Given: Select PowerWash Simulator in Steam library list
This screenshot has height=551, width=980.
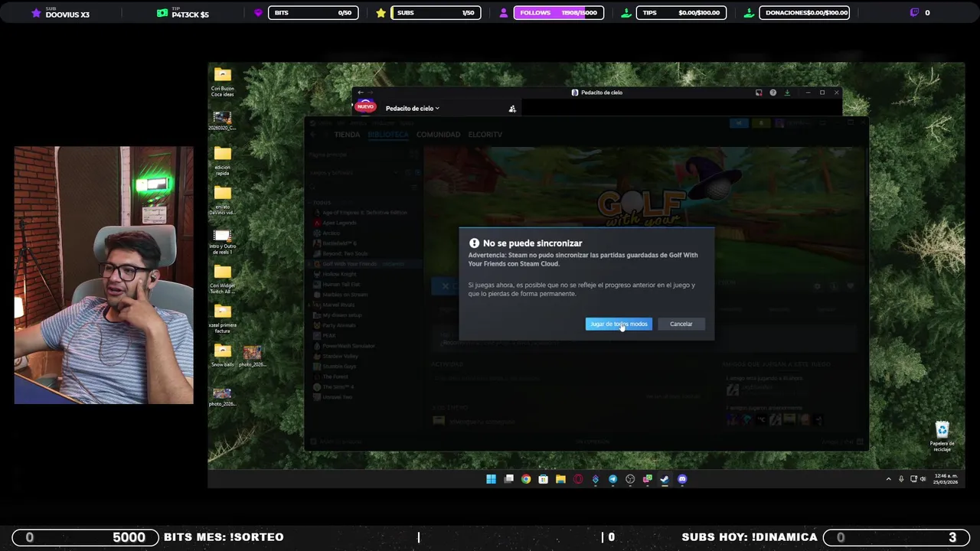Looking at the screenshot, I should tap(343, 346).
